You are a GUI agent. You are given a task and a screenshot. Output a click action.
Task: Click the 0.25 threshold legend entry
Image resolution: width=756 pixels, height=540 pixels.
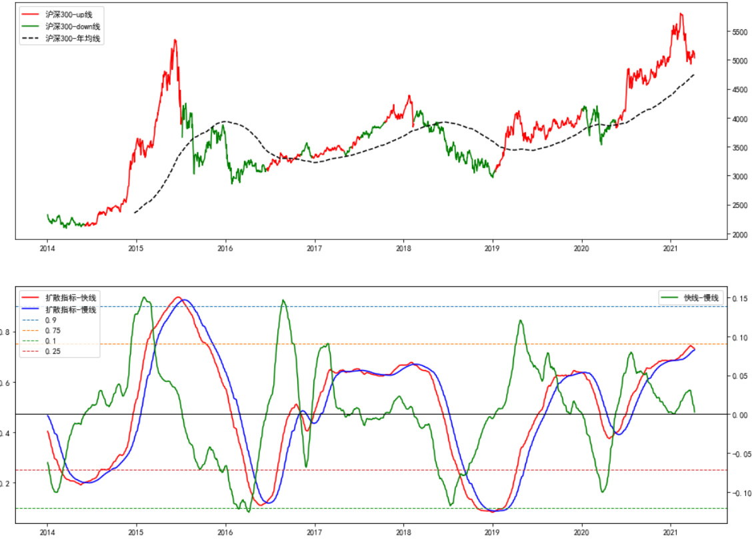(53, 351)
